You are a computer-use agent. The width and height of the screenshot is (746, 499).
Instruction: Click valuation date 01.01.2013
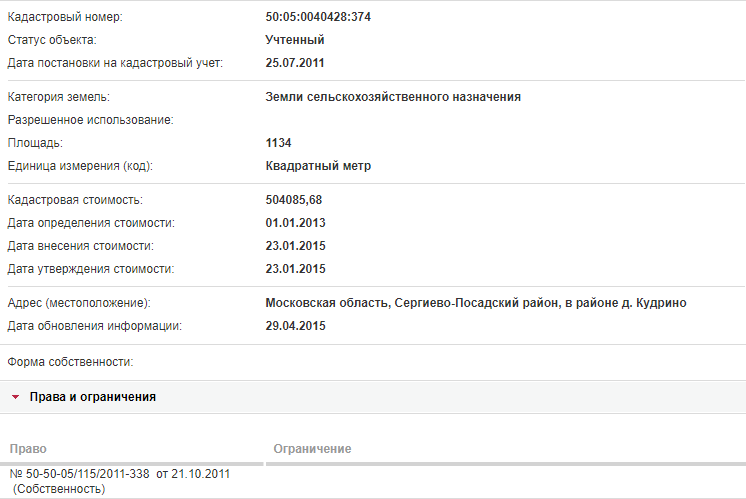(x=295, y=223)
